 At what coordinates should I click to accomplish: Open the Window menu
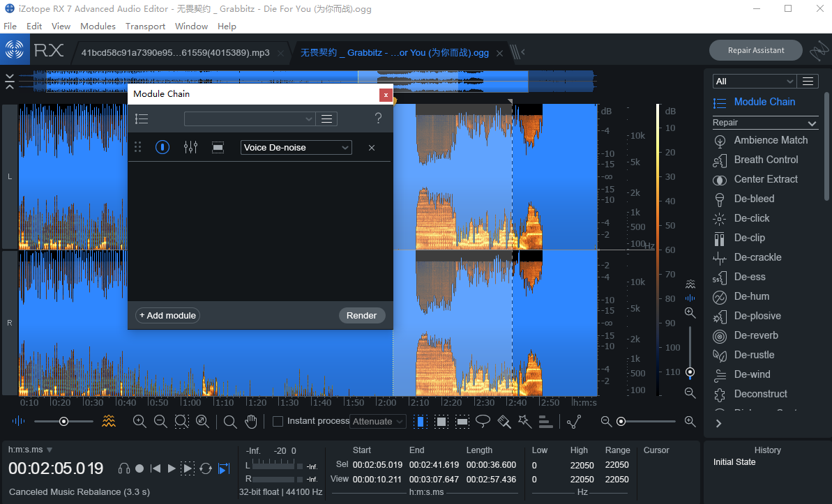191,26
